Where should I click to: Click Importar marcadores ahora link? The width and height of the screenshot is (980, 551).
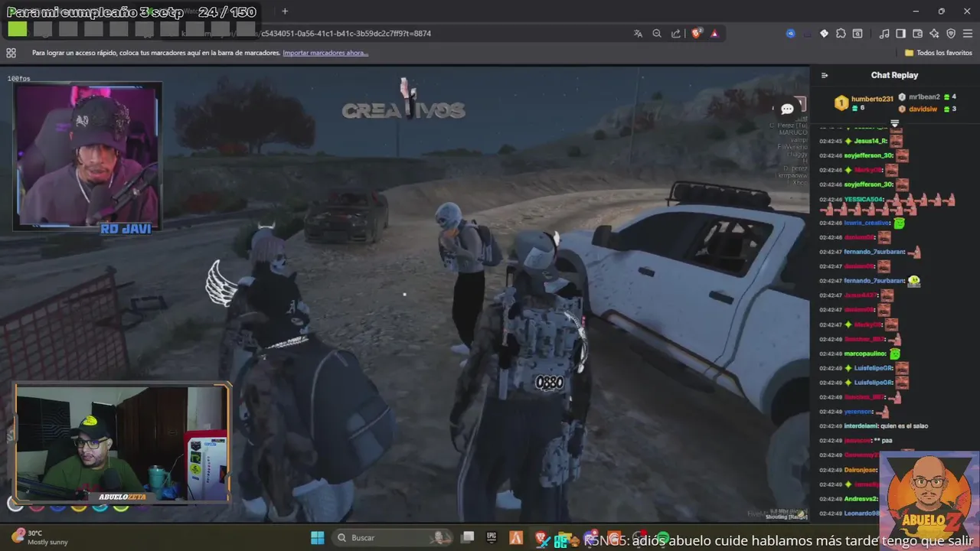325,53
